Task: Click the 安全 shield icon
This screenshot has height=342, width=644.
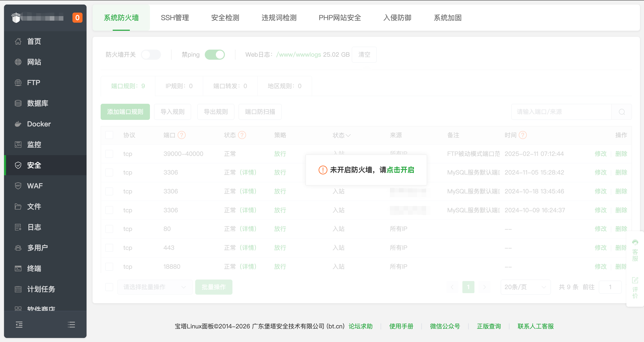Action: (18, 165)
